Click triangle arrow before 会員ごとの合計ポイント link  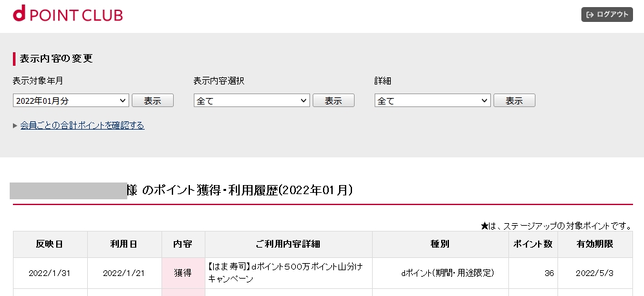tap(15, 126)
